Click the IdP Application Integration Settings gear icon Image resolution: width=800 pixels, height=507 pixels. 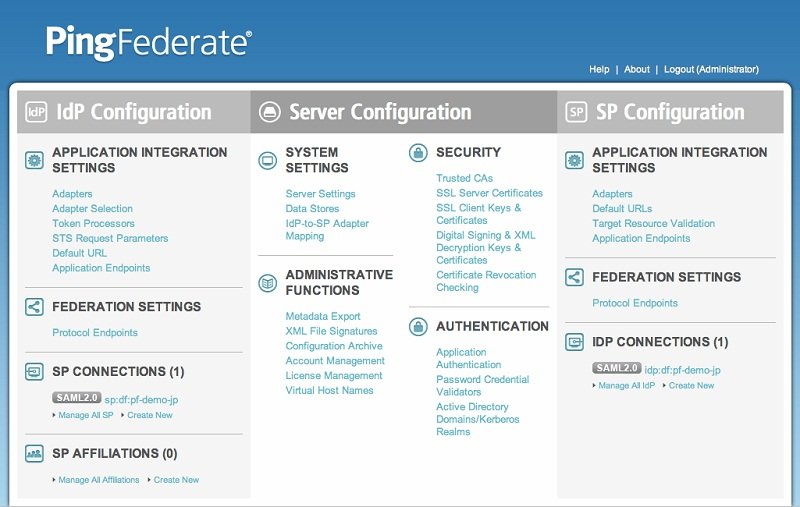(x=34, y=161)
